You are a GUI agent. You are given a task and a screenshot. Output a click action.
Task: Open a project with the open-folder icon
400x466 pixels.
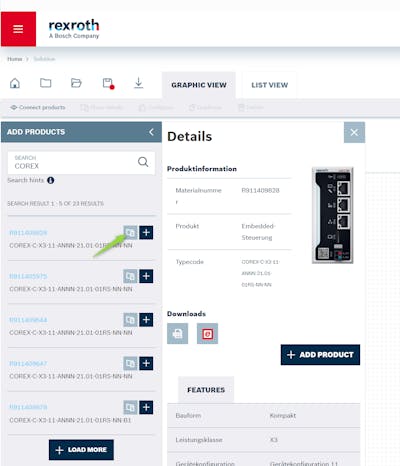(76, 83)
